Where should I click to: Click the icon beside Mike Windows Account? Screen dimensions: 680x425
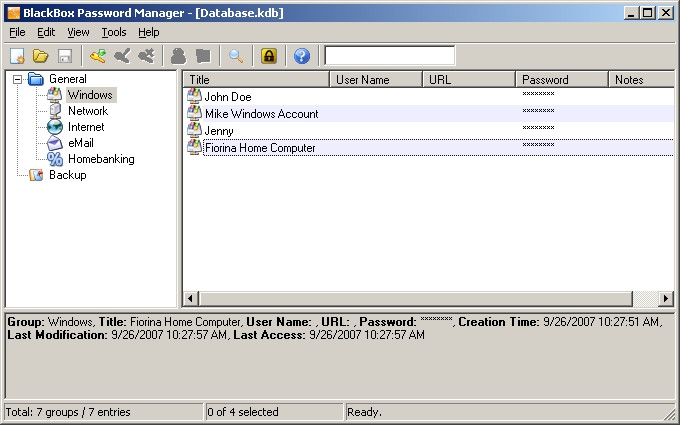coord(194,113)
